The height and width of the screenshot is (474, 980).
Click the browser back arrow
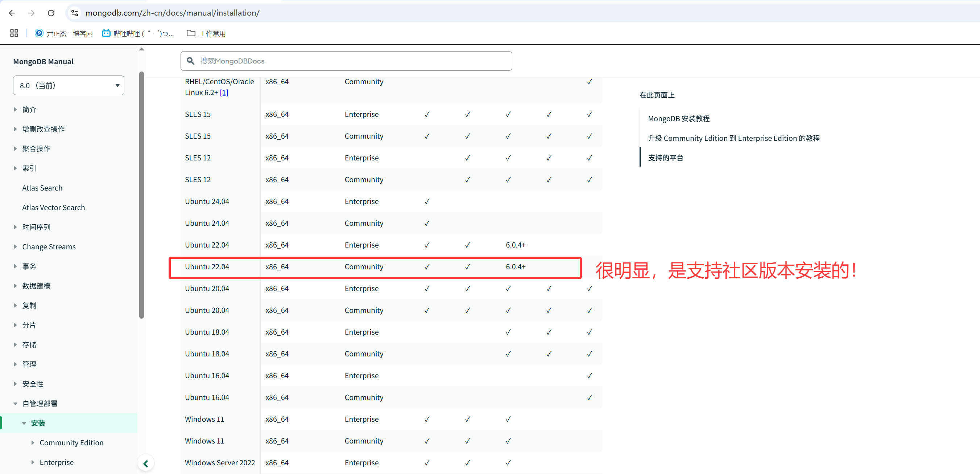(12, 13)
